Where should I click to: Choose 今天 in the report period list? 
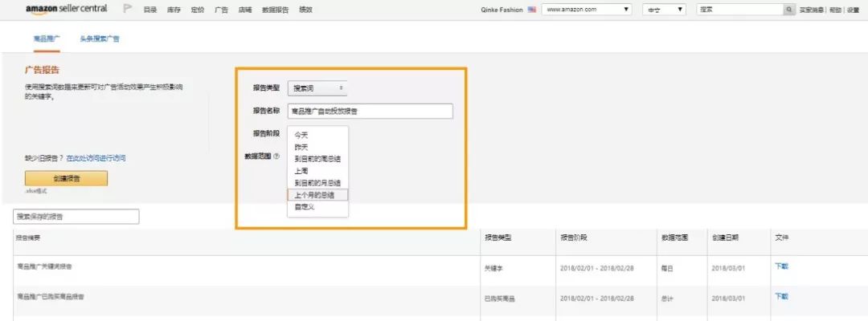[301, 135]
